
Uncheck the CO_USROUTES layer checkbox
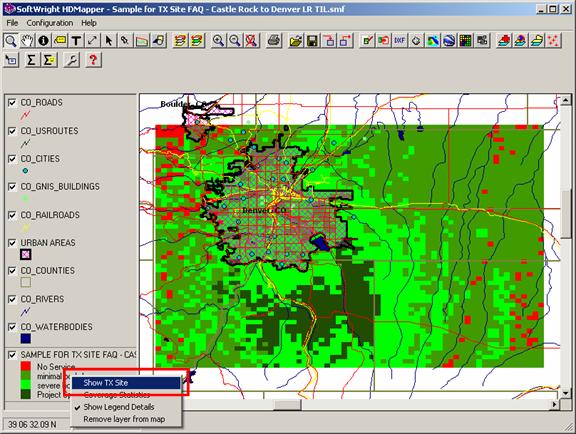[x=12, y=131]
